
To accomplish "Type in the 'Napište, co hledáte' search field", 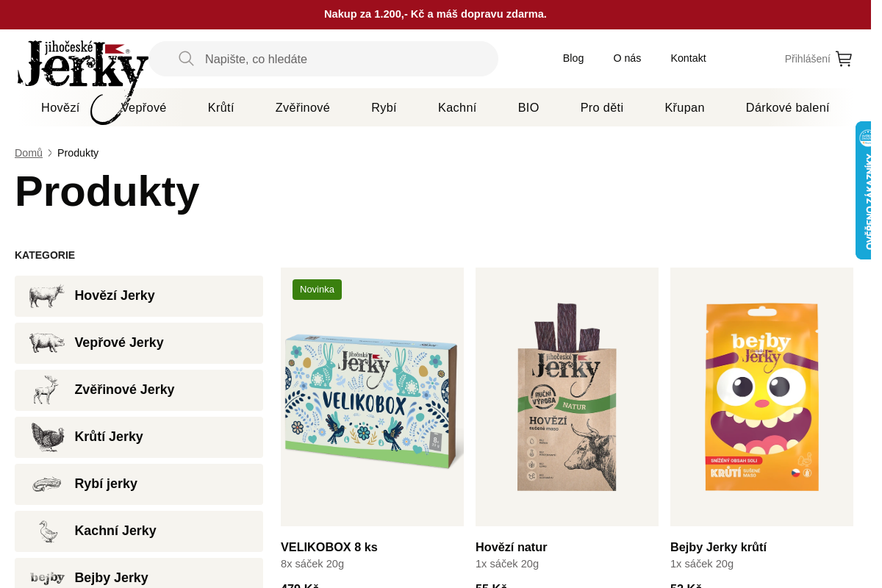I will [345, 59].
